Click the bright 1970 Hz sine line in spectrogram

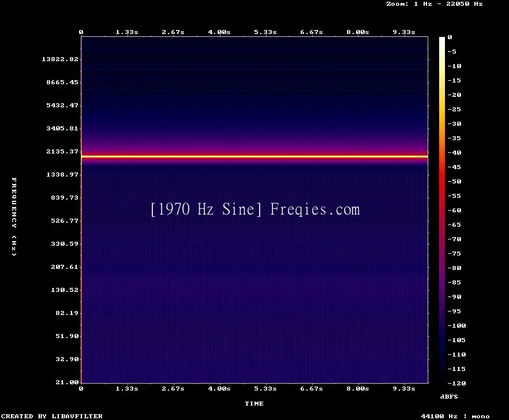coord(254,156)
